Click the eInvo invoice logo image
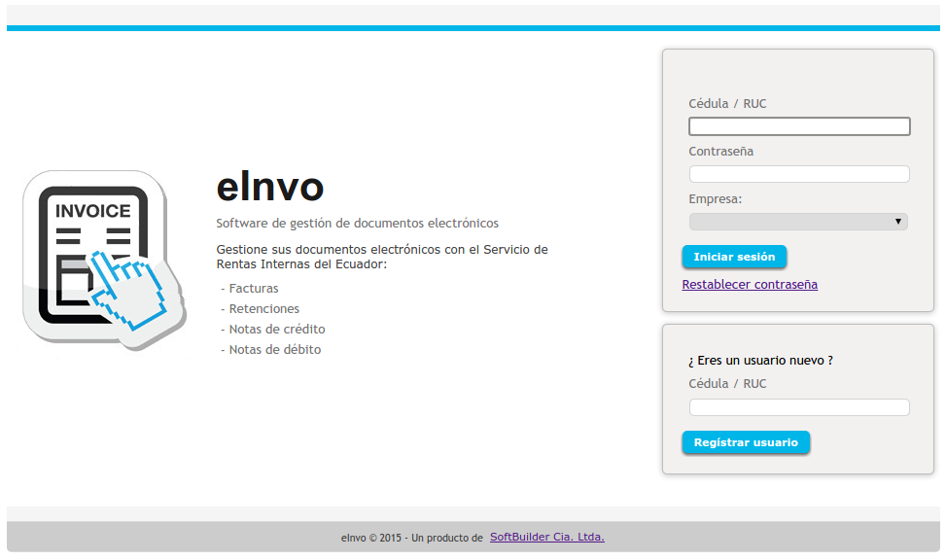 [104, 261]
